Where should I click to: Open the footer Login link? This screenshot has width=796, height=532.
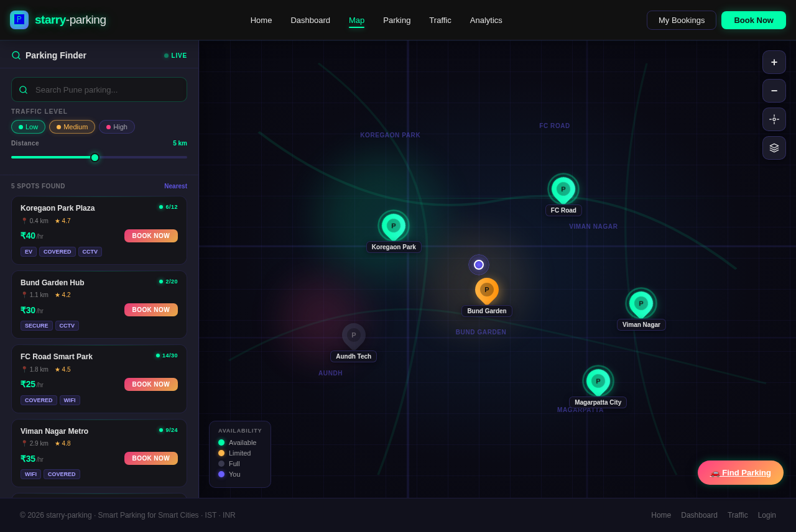767,515
